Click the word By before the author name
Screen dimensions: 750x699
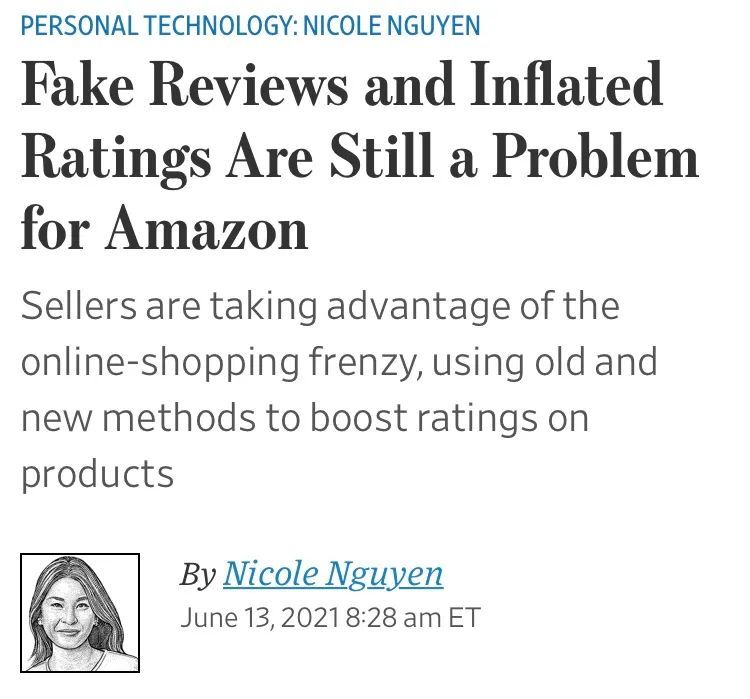[x=198, y=575]
